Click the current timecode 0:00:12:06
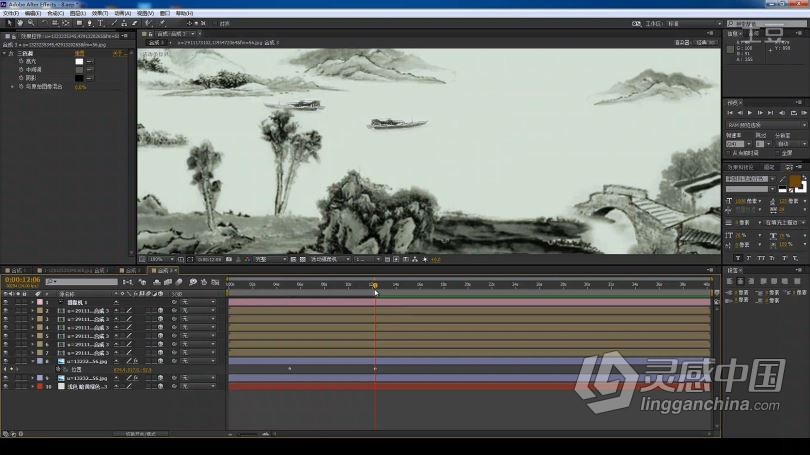The height and width of the screenshot is (455, 810). [x=22, y=279]
